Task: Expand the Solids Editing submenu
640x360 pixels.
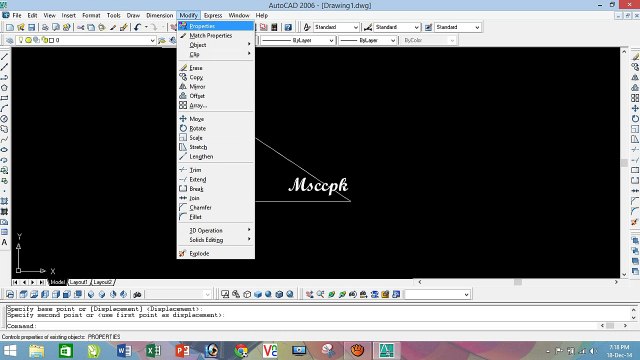Action: click(216, 240)
